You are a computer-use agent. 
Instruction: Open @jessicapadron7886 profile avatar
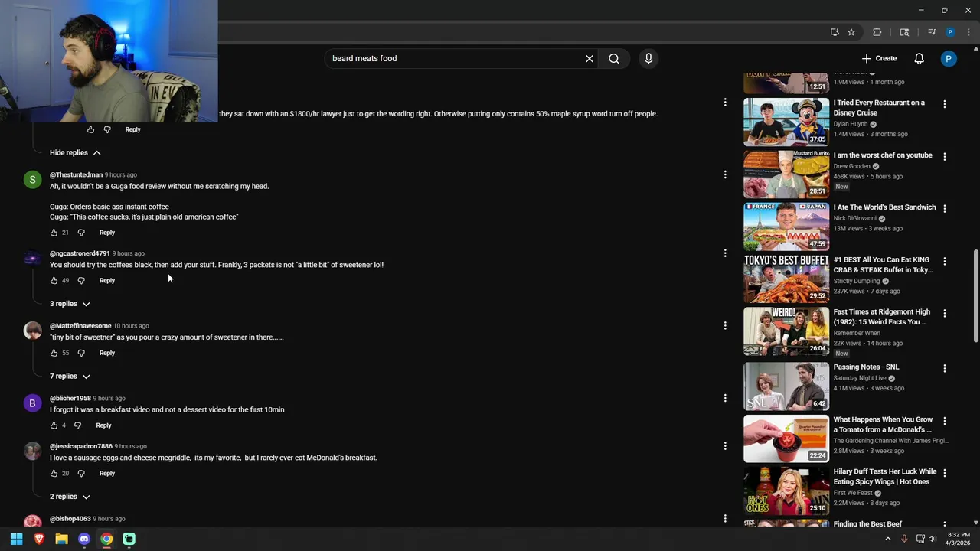click(x=32, y=451)
